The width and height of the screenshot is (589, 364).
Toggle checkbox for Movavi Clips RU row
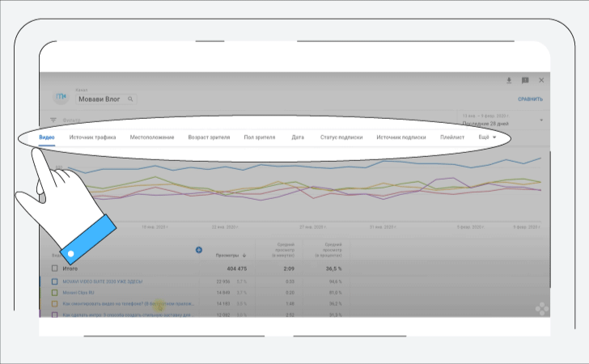(55, 292)
